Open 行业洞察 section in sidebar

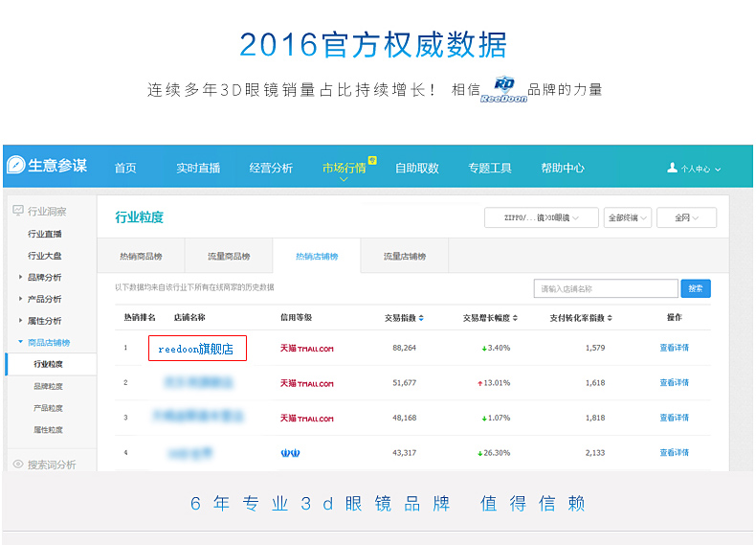[47, 211]
